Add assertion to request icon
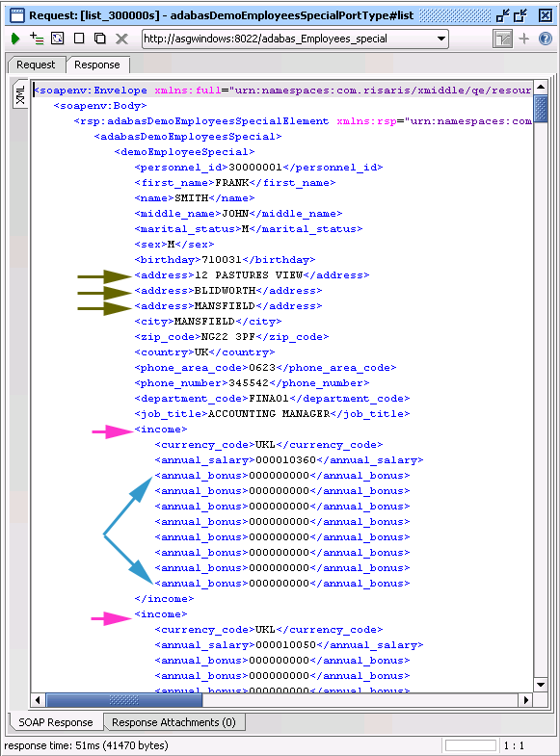560x756 pixels. [37, 39]
